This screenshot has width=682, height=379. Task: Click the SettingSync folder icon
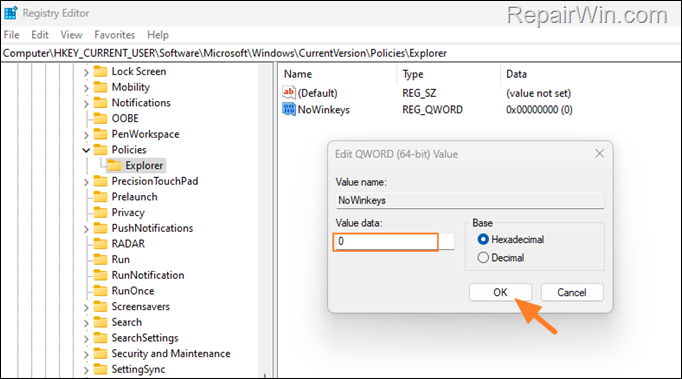(x=100, y=369)
